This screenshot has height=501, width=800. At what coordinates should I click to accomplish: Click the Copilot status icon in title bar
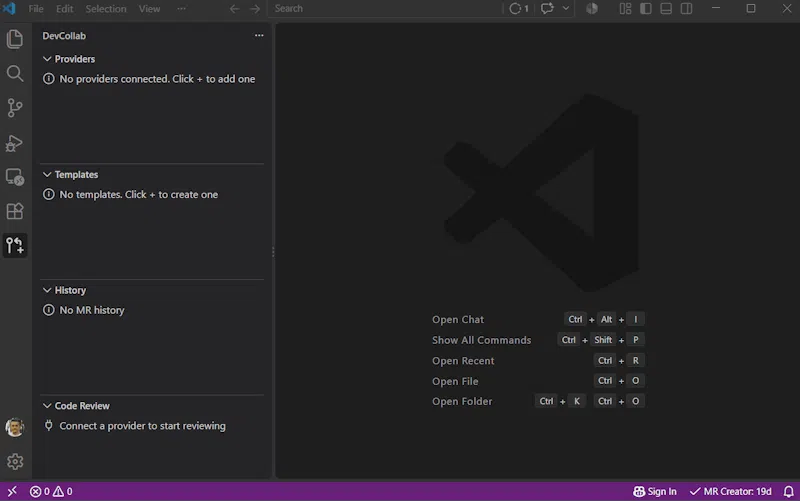(x=592, y=9)
